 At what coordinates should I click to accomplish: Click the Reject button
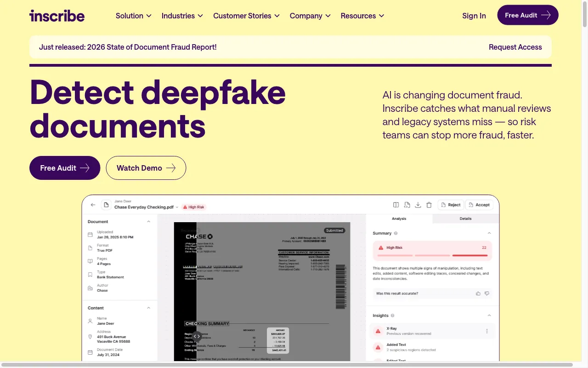(451, 205)
